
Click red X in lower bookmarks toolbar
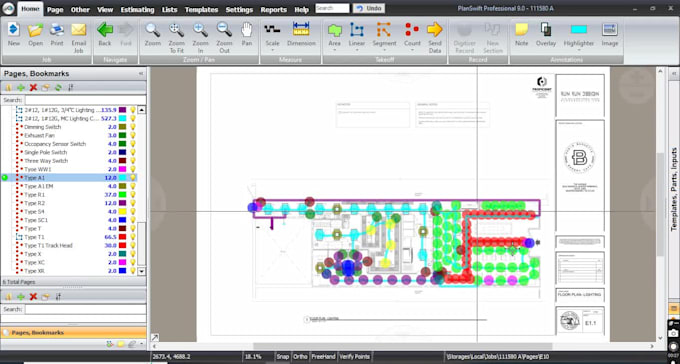33,297
